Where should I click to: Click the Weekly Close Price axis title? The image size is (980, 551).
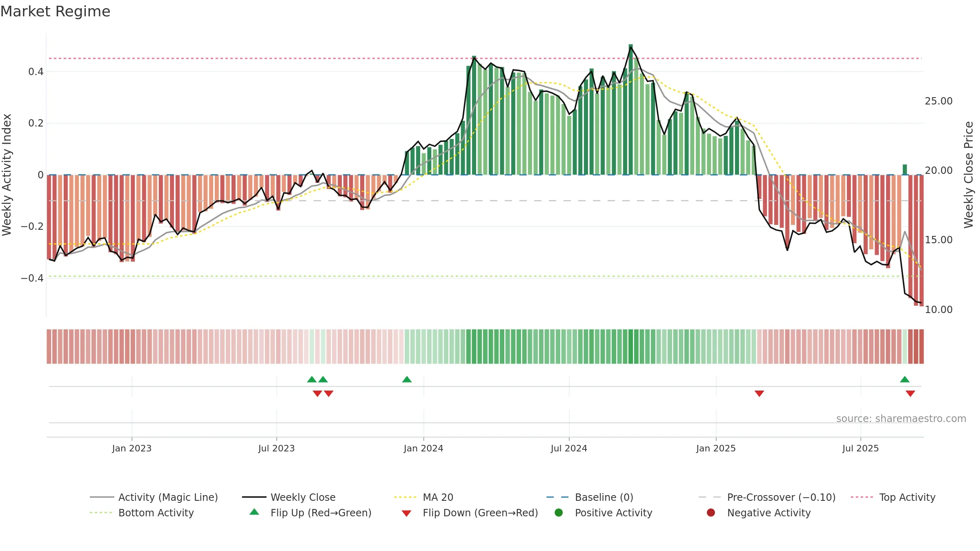(x=969, y=175)
